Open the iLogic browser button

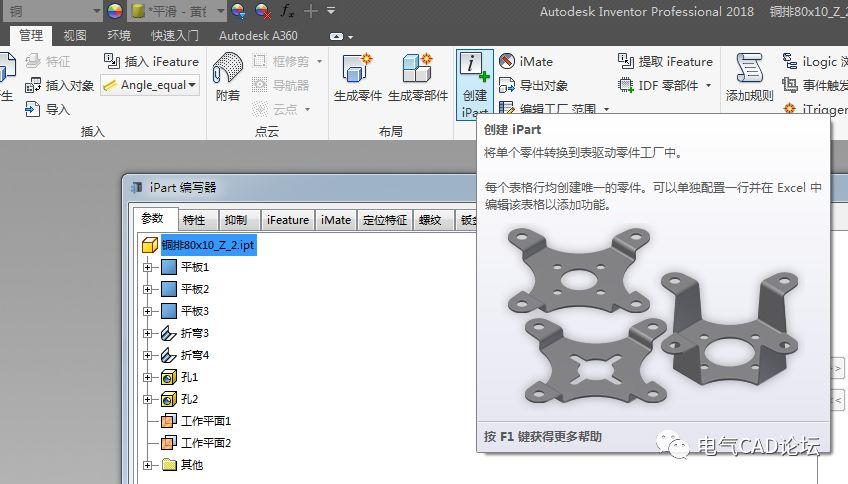[x=814, y=62]
